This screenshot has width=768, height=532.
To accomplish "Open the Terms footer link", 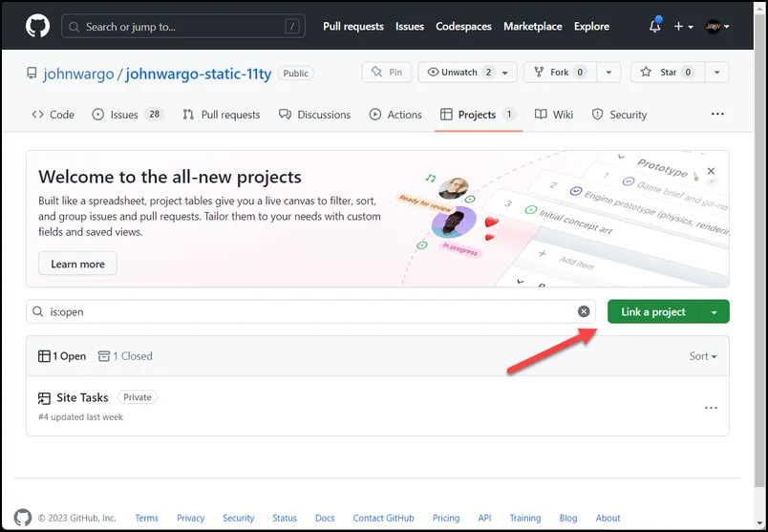I will click(146, 518).
